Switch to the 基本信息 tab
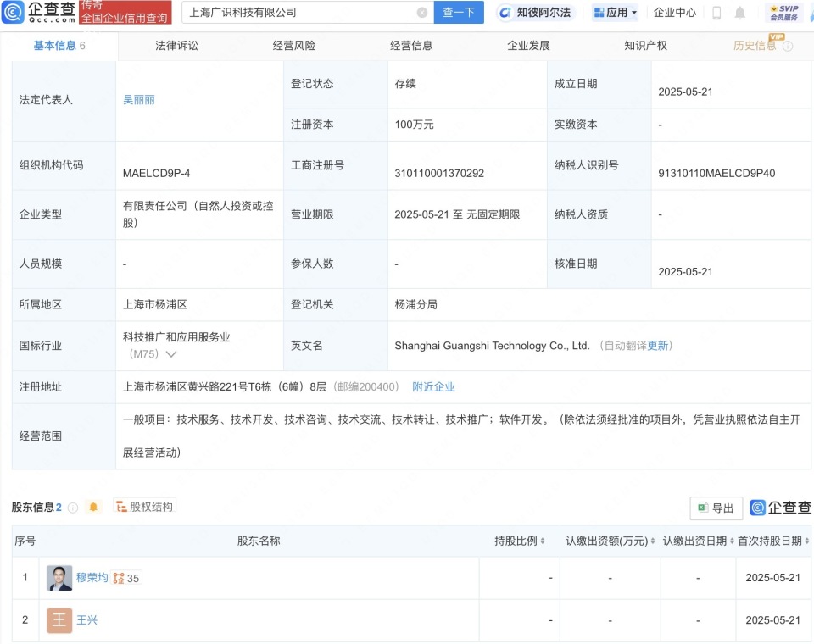This screenshot has width=814, height=644. [59, 46]
